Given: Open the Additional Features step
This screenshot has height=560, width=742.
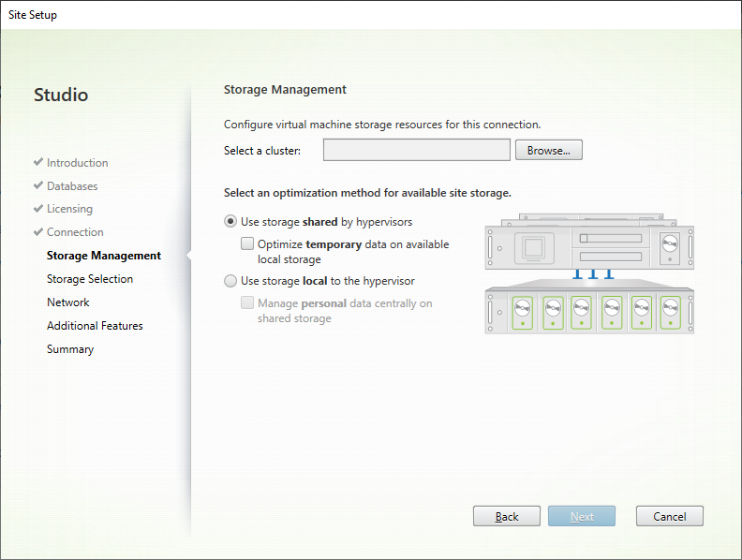Looking at the screenshot, I should pyautogui.click(x=95, y=326).
